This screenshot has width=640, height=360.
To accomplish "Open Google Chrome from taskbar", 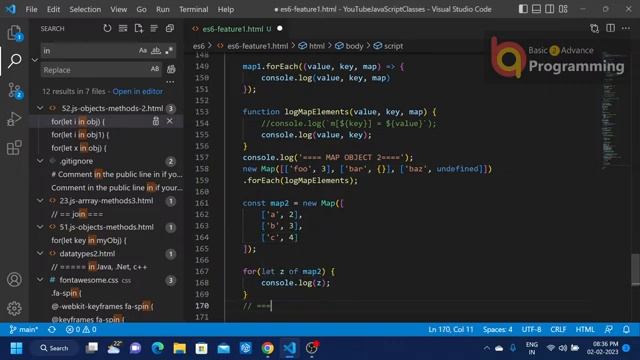I will (x=268, y=348).
